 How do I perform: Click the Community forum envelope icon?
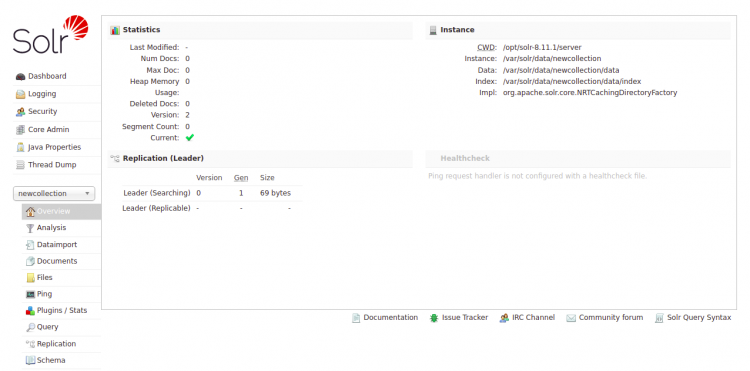(571, 318)
